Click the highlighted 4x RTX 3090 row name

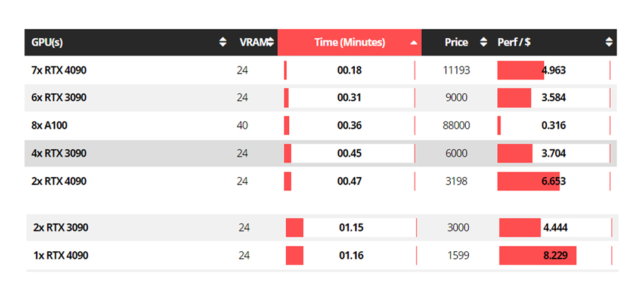59,153
